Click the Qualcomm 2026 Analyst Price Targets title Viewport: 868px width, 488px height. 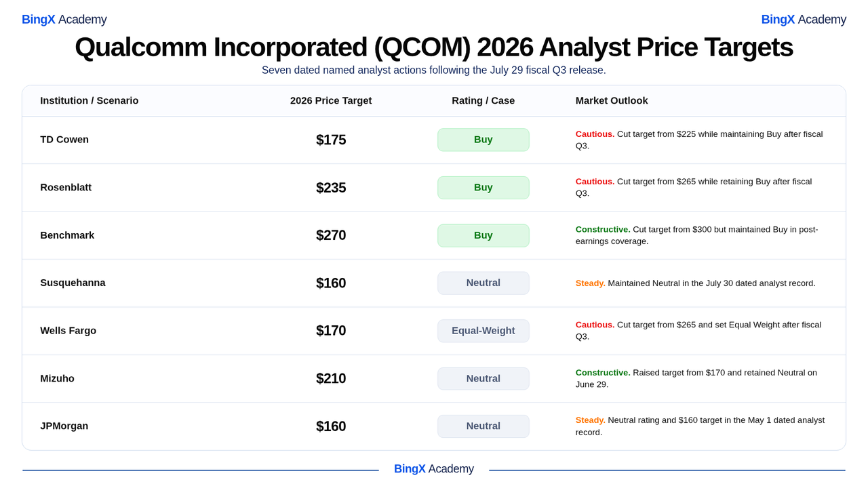point(434,47)
